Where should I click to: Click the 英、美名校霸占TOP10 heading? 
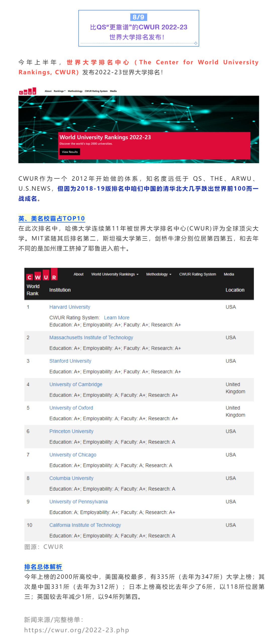tap(51, 218)
